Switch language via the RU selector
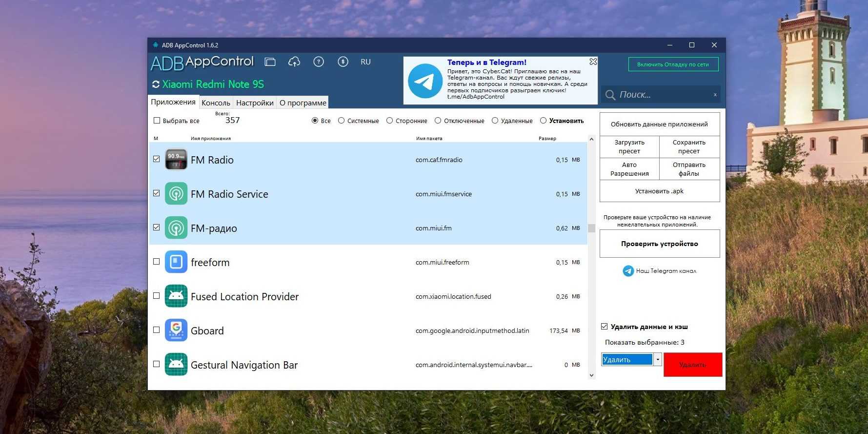This screenshot has width=868, height=434. 365,62
